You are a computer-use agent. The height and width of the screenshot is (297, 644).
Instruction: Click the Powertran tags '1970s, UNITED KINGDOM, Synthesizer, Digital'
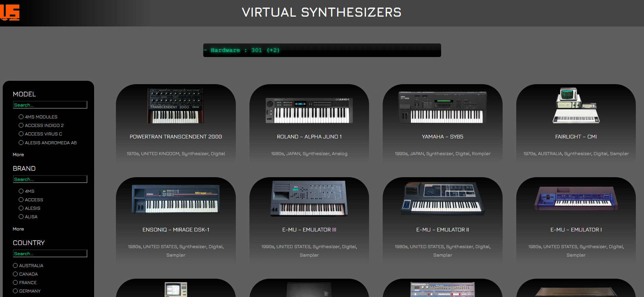tap(176, 153)
